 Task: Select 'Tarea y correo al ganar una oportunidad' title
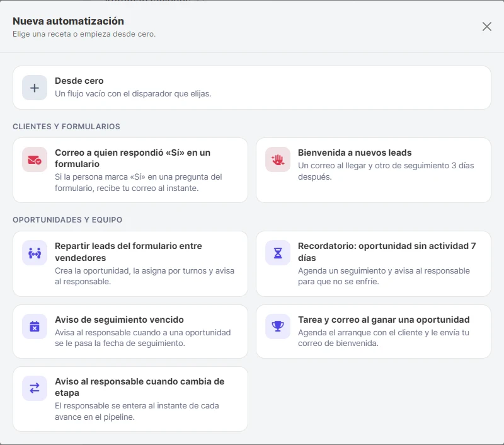point(384,320)
